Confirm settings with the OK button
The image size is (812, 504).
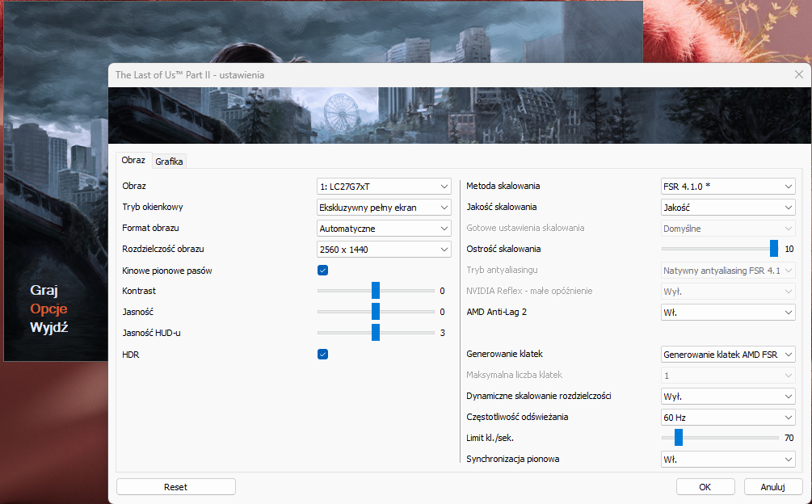705,487
